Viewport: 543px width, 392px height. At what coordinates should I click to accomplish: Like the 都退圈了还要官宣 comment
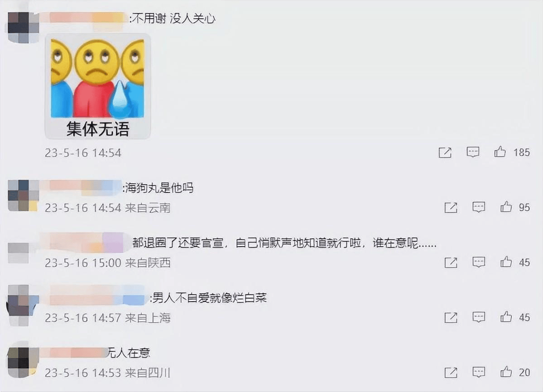tap(506, 262)
